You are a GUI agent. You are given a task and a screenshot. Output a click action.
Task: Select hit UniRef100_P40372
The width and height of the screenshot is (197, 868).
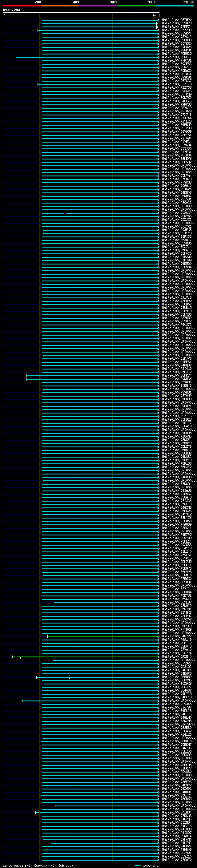click(176, 325)
